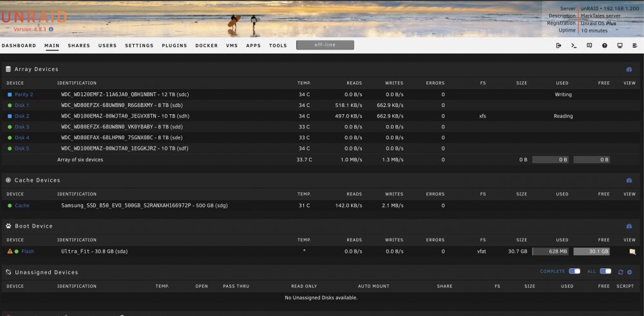Open the Tools tab
The height and width of the screenshot is (316, 644).
tap(278, 46)
